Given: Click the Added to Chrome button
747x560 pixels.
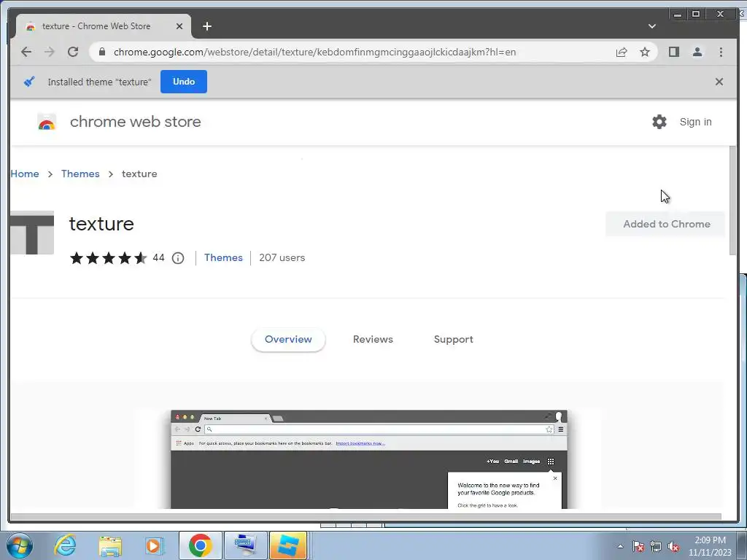Looking at the screenshot, I should click(x=666, y=224).
